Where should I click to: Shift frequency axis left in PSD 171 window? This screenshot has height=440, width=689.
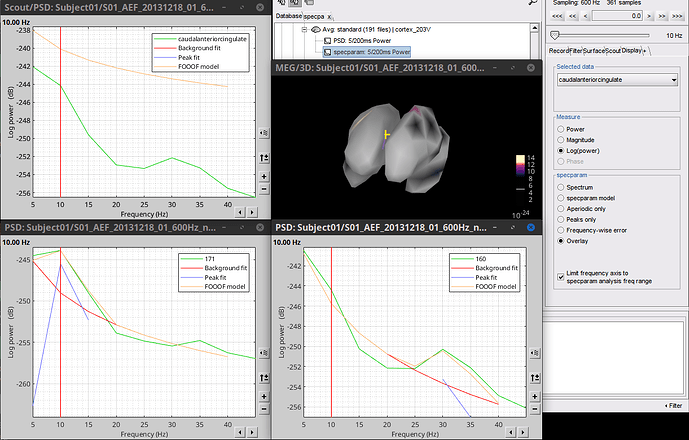(x=240, y=433)
